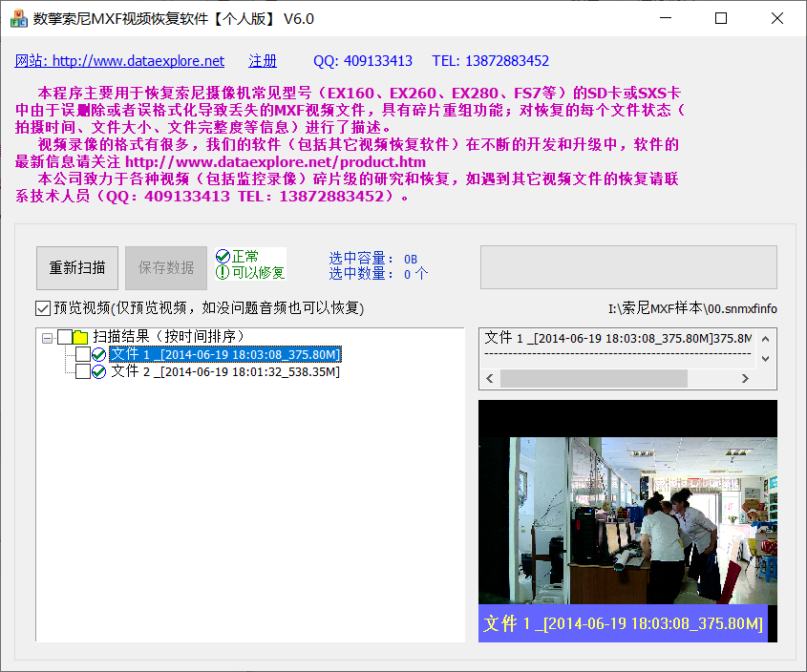Click the 选中容量 0B label
The width and height of the screenshot is (807, 672).
(372, 259)
